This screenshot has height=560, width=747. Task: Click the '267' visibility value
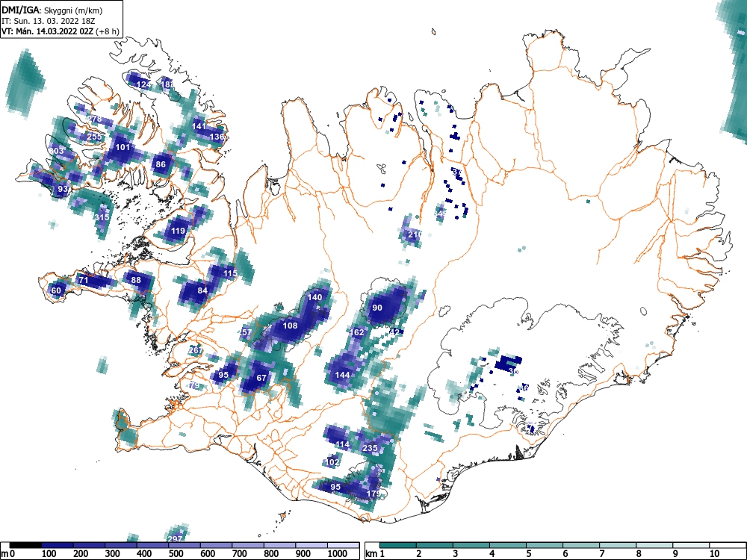pyautogui.click(x=195, y=350)
